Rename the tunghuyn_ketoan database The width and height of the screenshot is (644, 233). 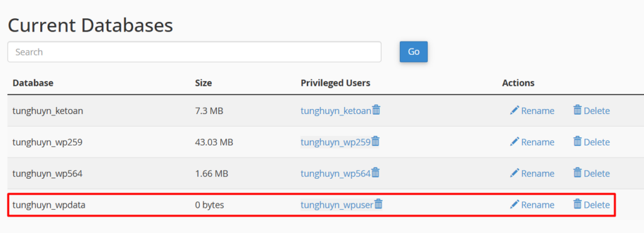pos(532,111)
